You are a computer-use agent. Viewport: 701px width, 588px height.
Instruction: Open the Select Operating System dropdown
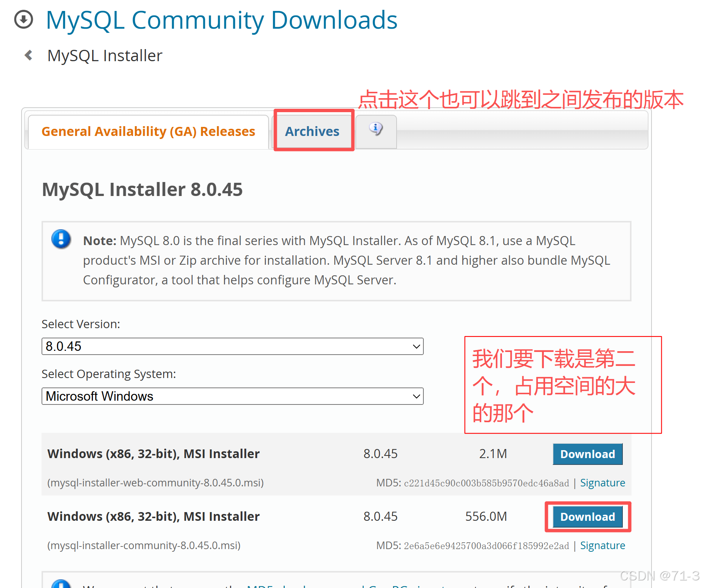233,396
